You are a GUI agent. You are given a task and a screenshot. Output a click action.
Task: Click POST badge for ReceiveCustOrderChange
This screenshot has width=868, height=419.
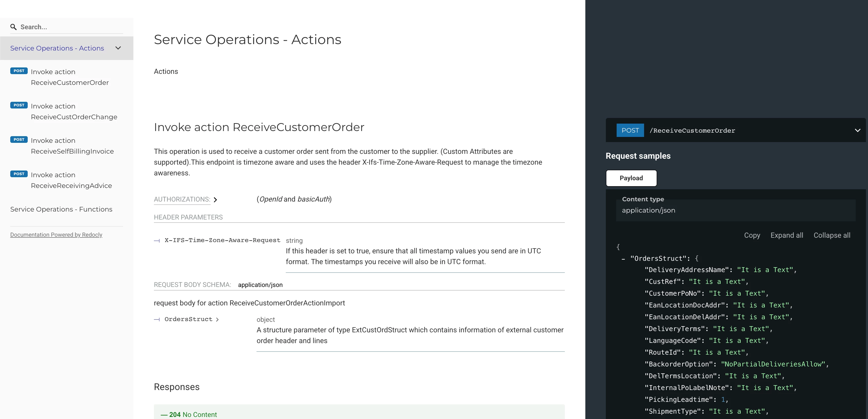click(19, 105)
